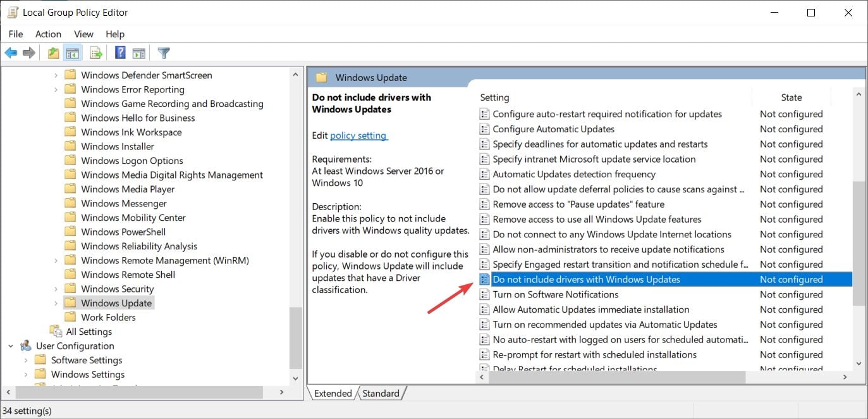Viewport: 868px width, 419px height.
Task: Select Windows Hello for Business folder
Action: pos(138,118)
